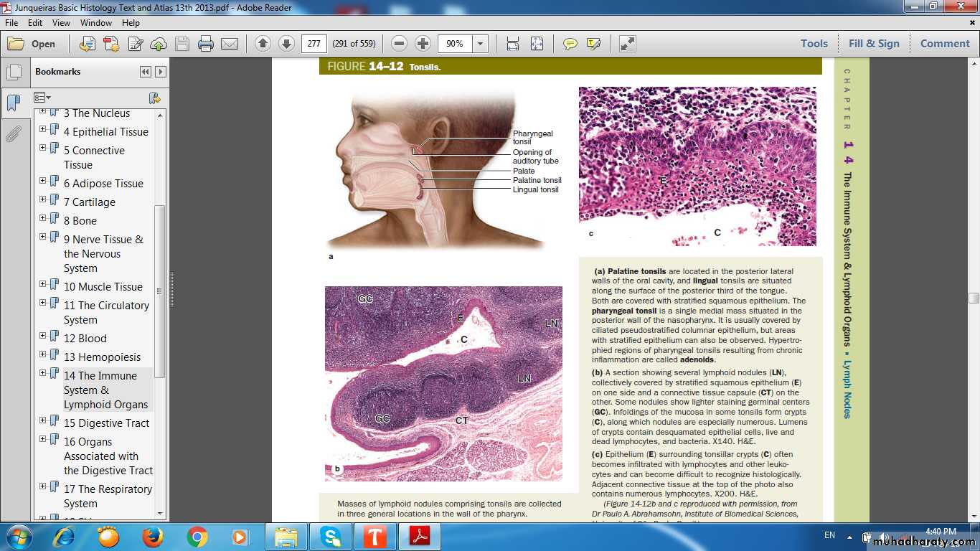Screen dimensions: 980x551
Task: Open the Comment pane
Action: [x=944, y=44]
